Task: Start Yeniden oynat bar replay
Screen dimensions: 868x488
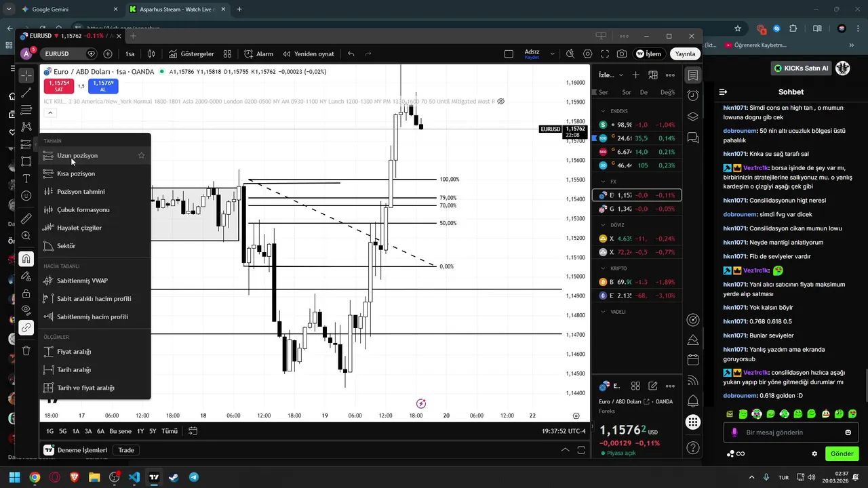Action: [x=309, y=54]
